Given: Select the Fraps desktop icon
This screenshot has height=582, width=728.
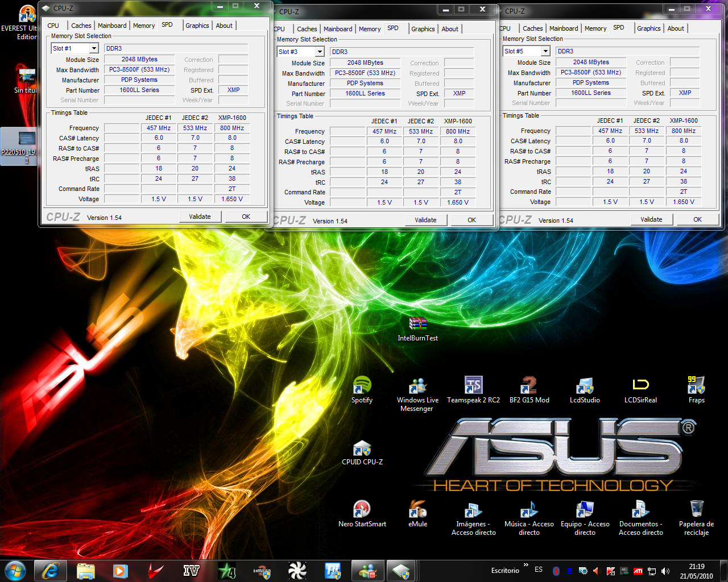Looking at the screenshot, I should 696,386.
